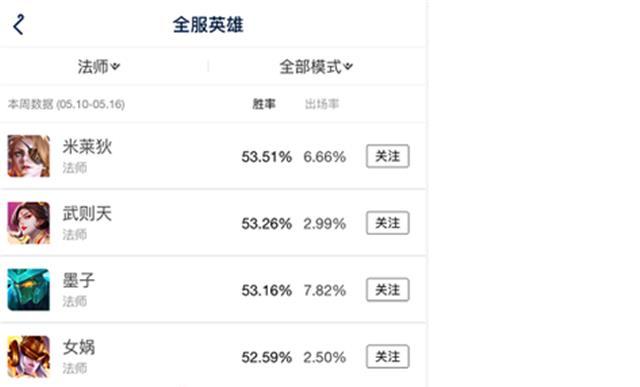The width and height of the screenshot is (640, 387).
Task: Select the 墨子 hero name
Action: point(79,280)
